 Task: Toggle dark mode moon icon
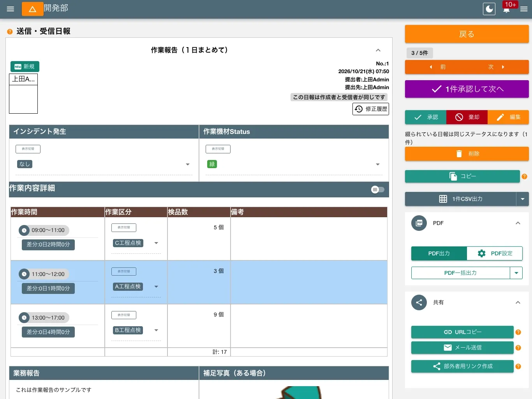coord(489,9)
